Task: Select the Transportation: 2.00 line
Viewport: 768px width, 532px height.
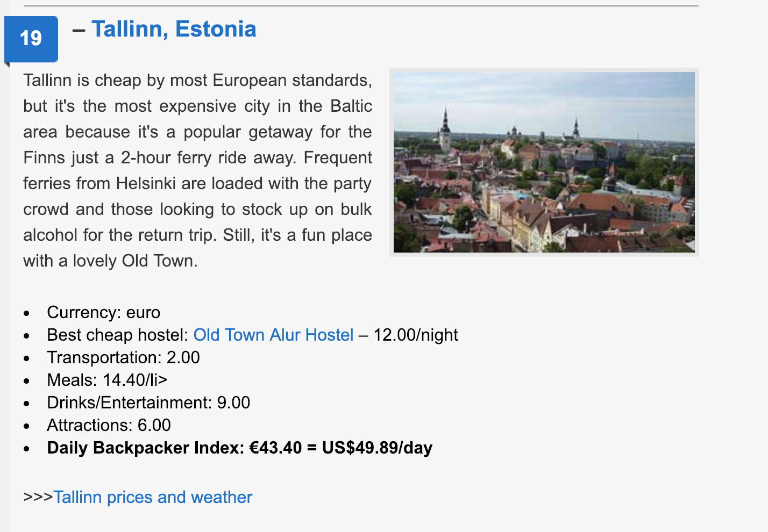Action: pos(123,357)
